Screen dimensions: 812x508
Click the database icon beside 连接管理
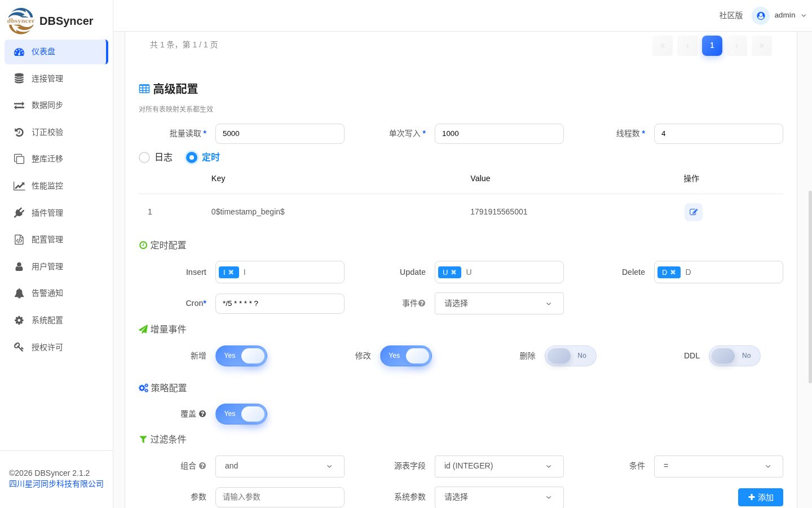(19, 78)
